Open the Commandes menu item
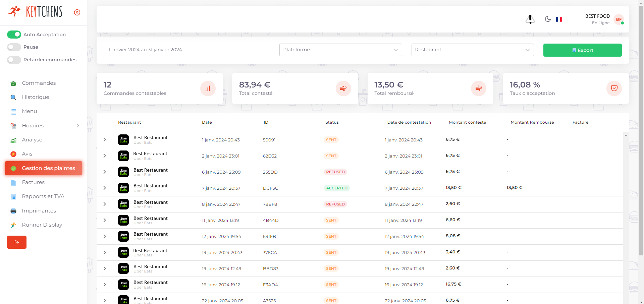 tap(39, 83)
